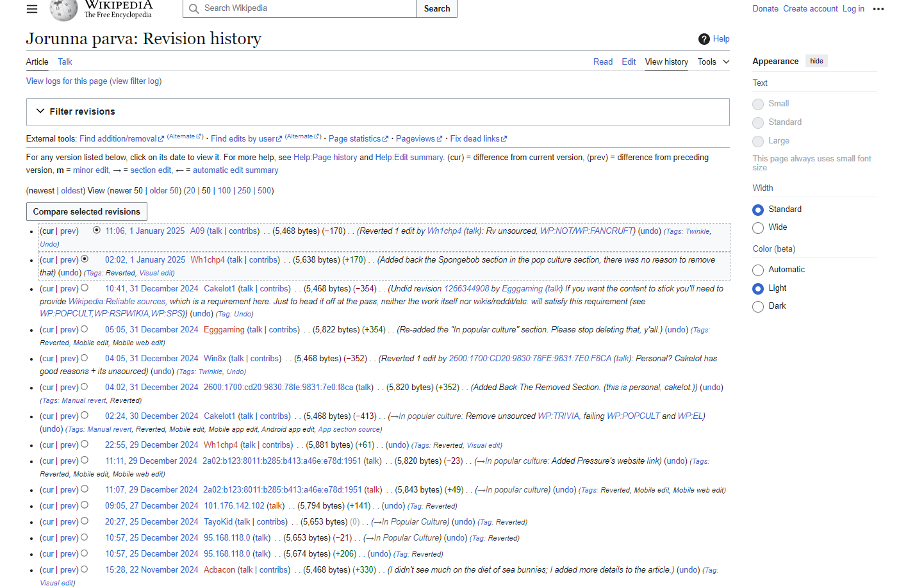Click the automatic edit summary link

coord(236,170)
